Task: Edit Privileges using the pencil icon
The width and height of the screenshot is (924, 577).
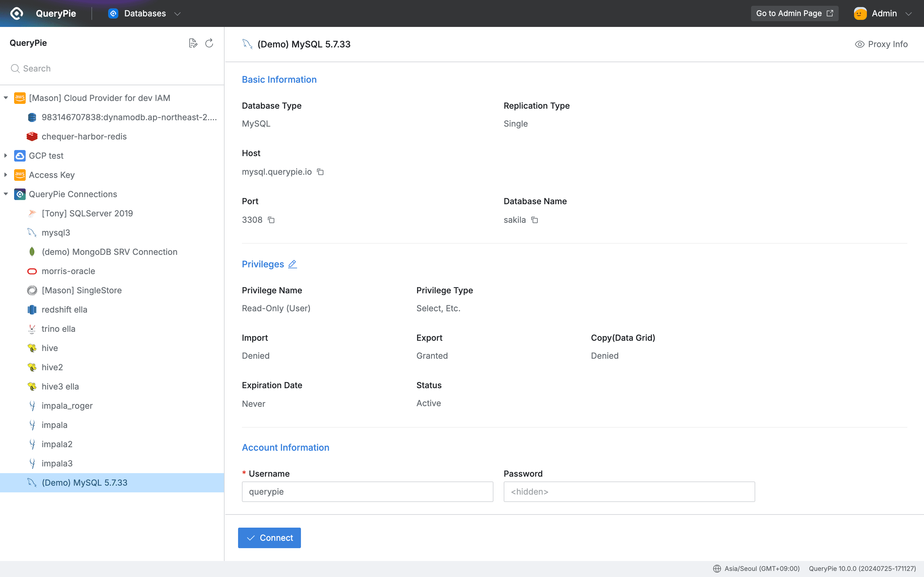Action: [x=293, y=264]
